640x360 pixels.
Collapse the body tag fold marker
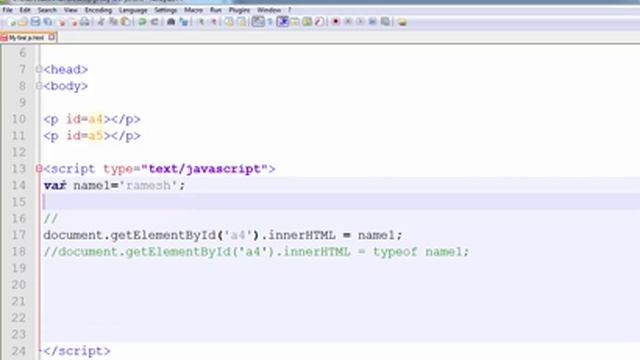pyautogui.click(x=39, y=86)
